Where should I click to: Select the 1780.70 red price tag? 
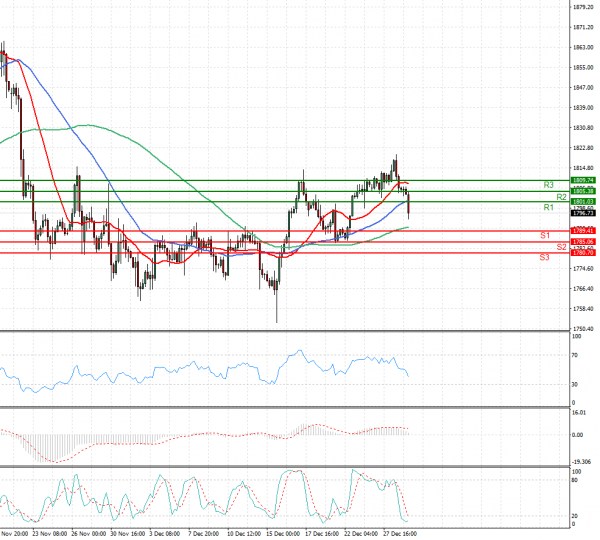click(583, 253)
